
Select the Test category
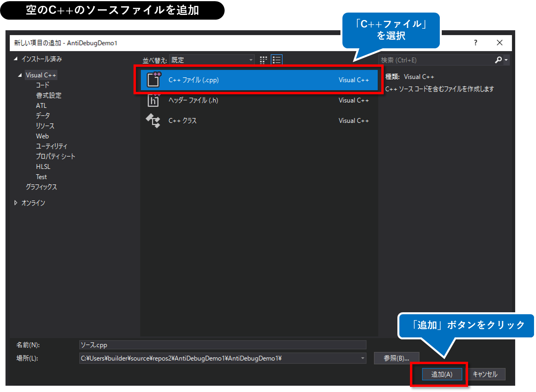(41, 177)
